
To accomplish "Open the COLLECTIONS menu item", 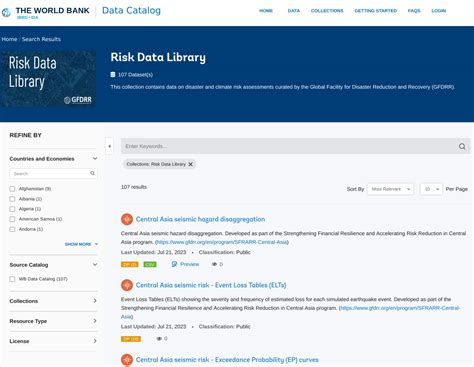I will 327,11.
